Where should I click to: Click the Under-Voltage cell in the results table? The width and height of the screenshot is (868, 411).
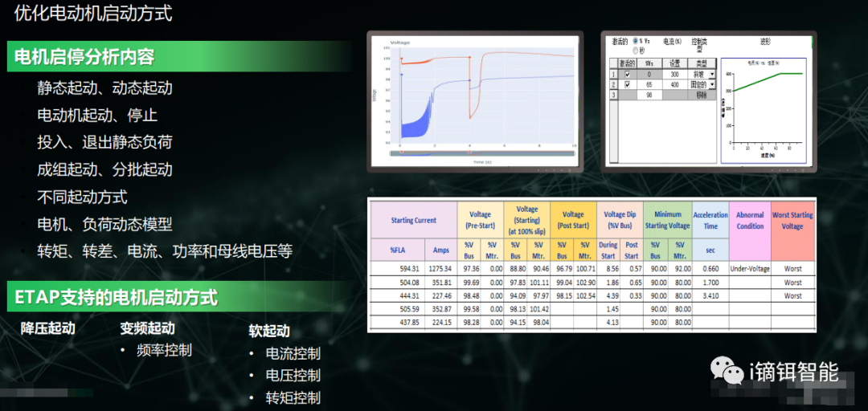(x=750, y=270)
